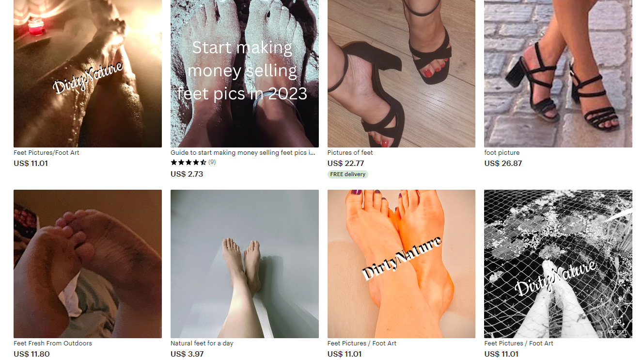Click the US$ 2.73 guide price
Viewport: 644px width, 360px height.
187,174
